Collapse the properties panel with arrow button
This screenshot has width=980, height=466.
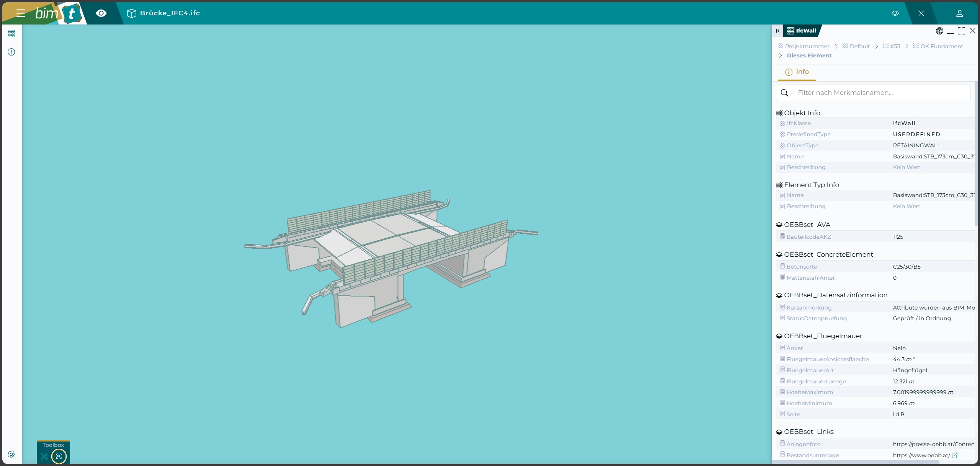[777, 31]
